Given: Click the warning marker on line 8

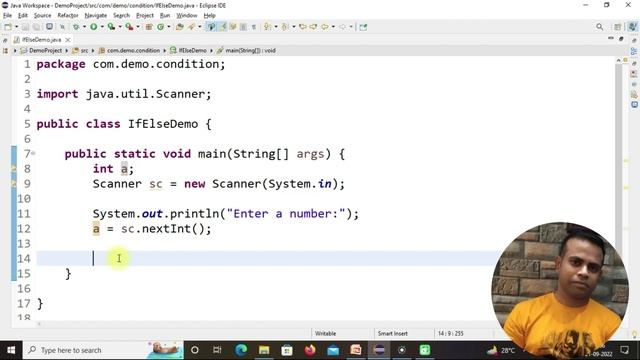Looking at the screenshot, I should point(14,169).
